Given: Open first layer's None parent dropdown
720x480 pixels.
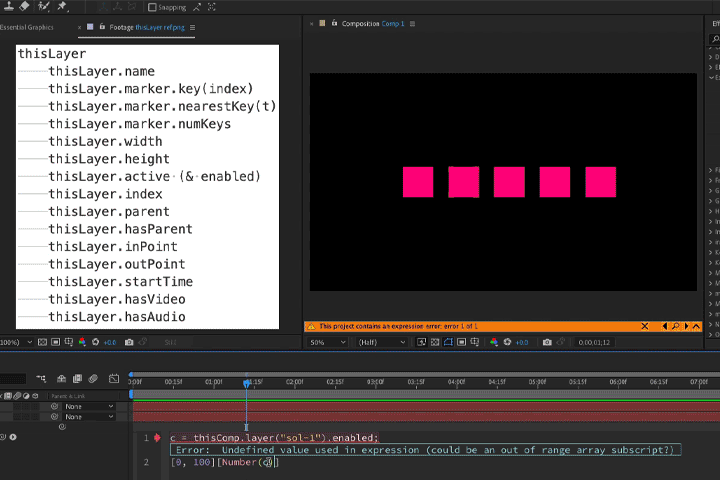Looking at the screenshot, I should [88, 407].
